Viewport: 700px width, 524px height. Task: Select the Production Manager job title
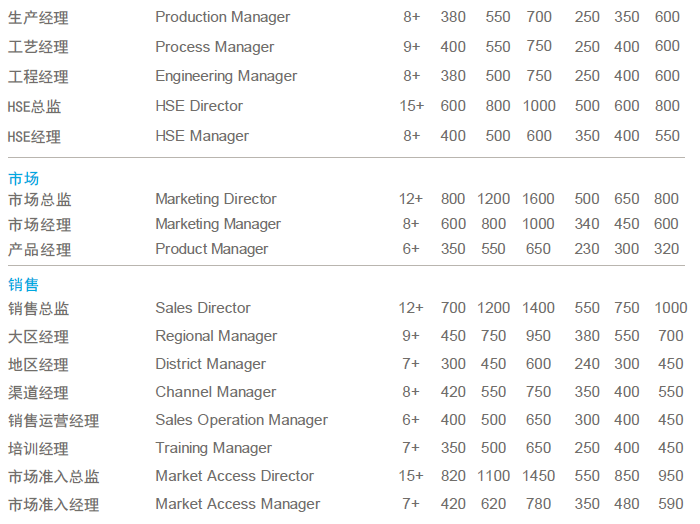[222, 17]
